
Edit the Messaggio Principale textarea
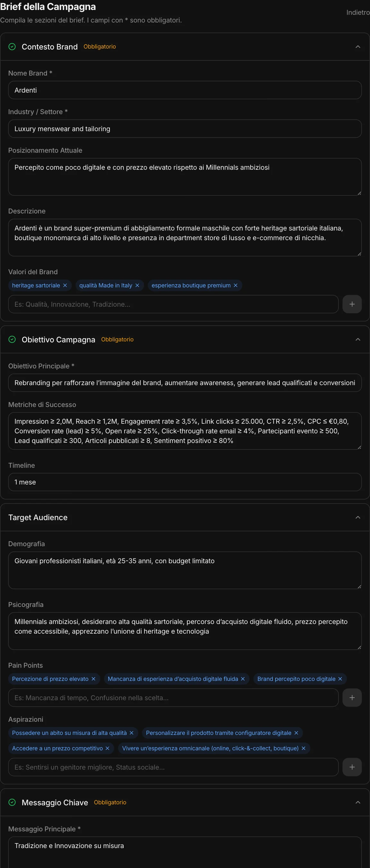click(185, 853)
